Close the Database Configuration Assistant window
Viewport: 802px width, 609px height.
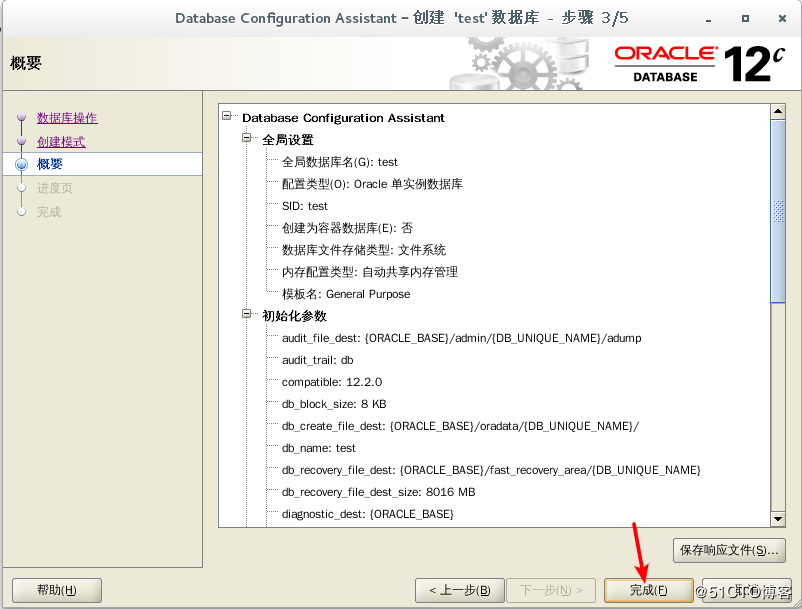tap(782, 18)
